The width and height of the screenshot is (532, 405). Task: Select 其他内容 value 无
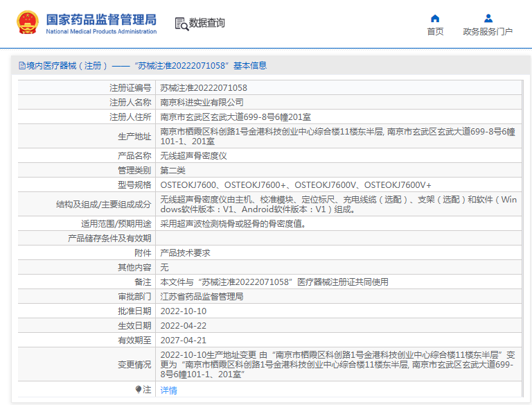tap(164, 268)
